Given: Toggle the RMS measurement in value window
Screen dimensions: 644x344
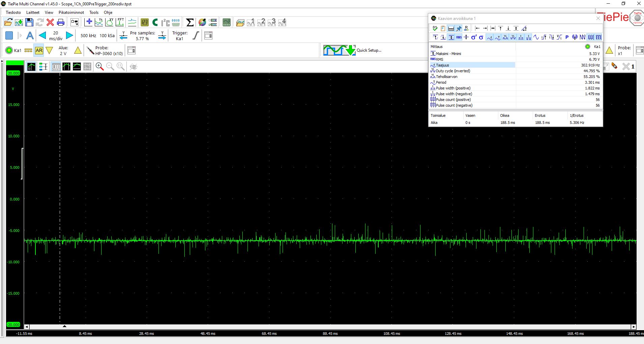Looking at the screenshot, I should [459, 37].
